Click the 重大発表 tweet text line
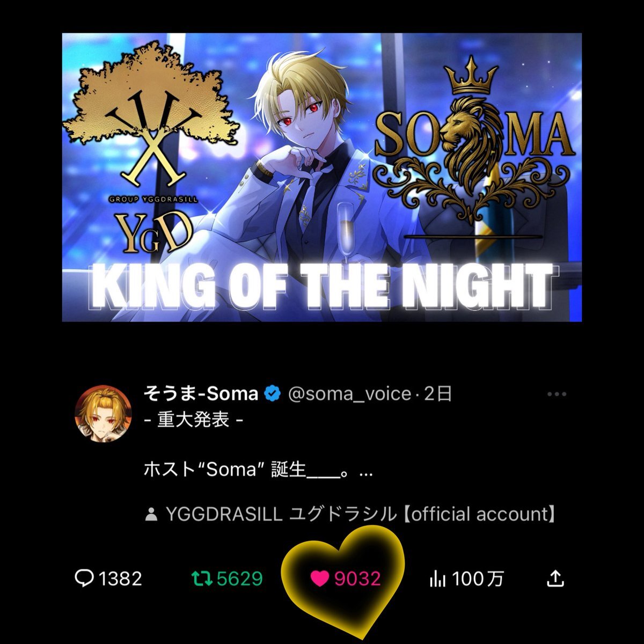Viewport: 644px width, 644px height. pyautogui.click(x=193, y=419)
